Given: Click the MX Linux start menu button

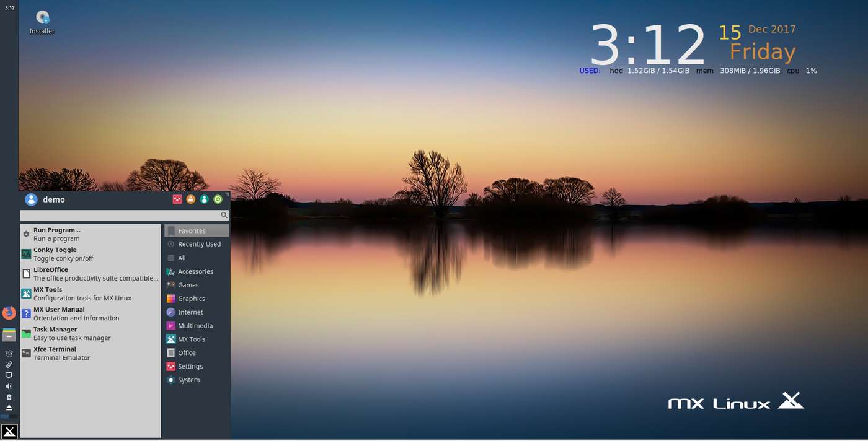Looking at the screenshot, I should [9, 432].
